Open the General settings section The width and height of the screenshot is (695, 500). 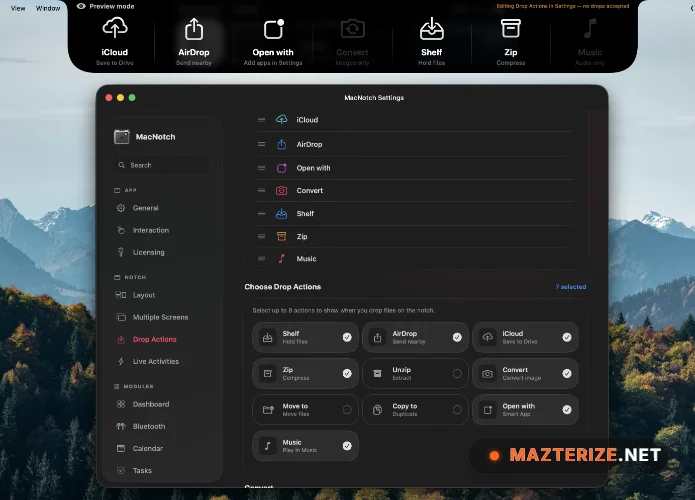coord(145,208)
